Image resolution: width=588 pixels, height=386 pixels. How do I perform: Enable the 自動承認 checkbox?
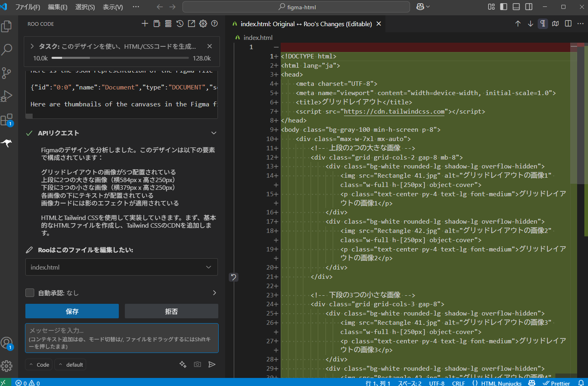pyautogui.click(x=30, y=293)
